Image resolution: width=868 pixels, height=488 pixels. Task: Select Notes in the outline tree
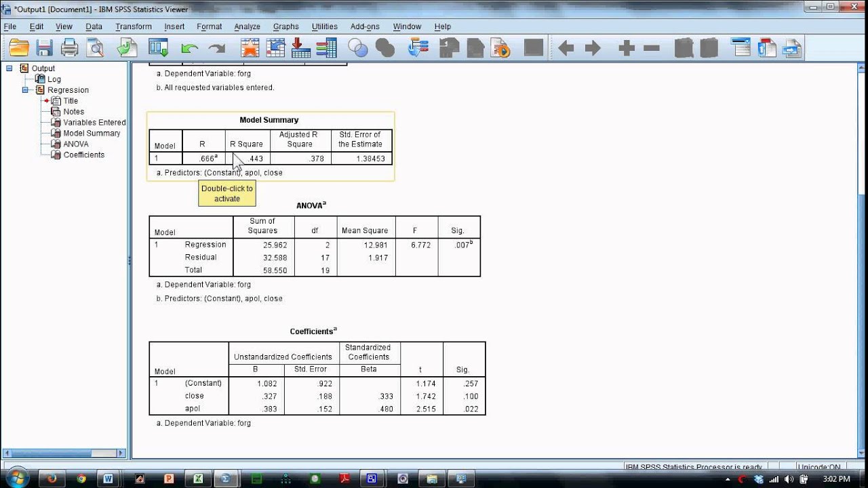74,112
